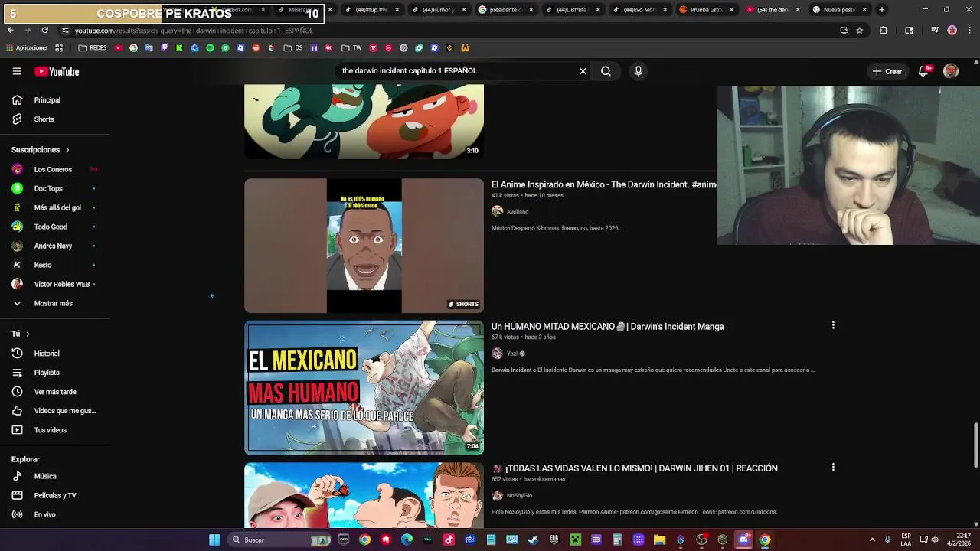
Task: Click the YouTube page vertical scrollbar thumb
Action: 975,444
